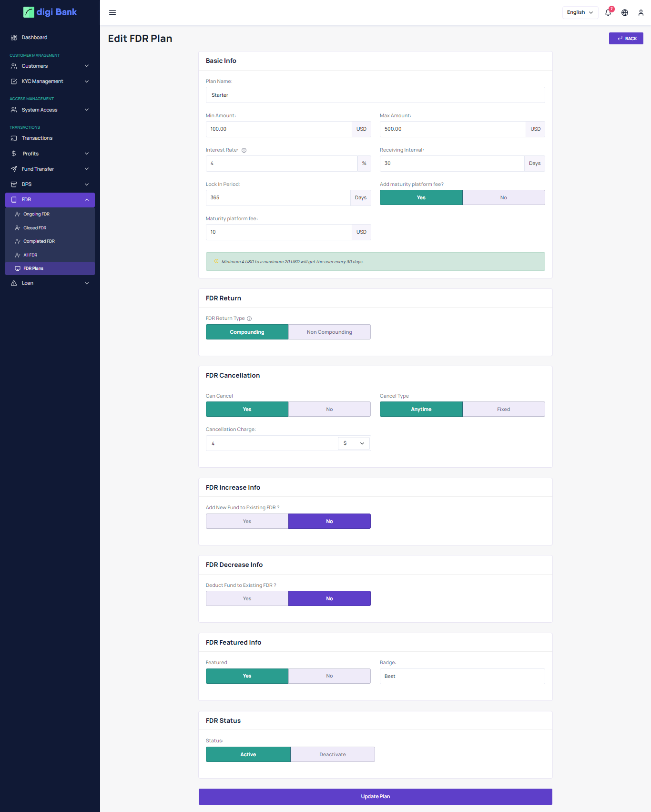651x812 pixels.
Task: Set maturity platform fee to No
Action: (x=503, y=197)
